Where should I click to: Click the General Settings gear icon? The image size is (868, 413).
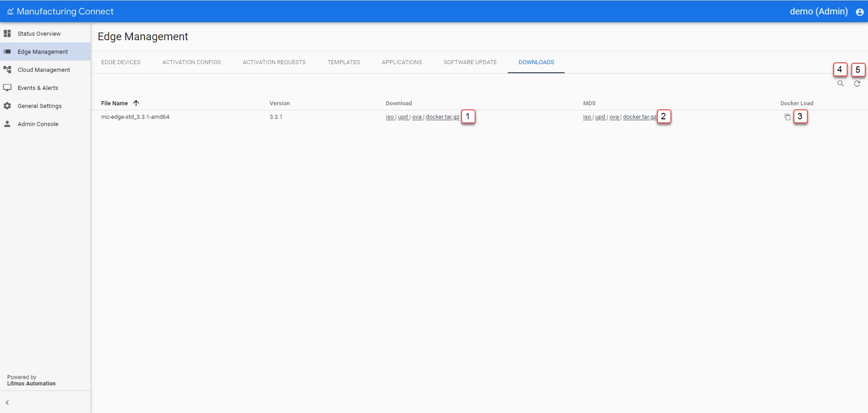(7, 106)
